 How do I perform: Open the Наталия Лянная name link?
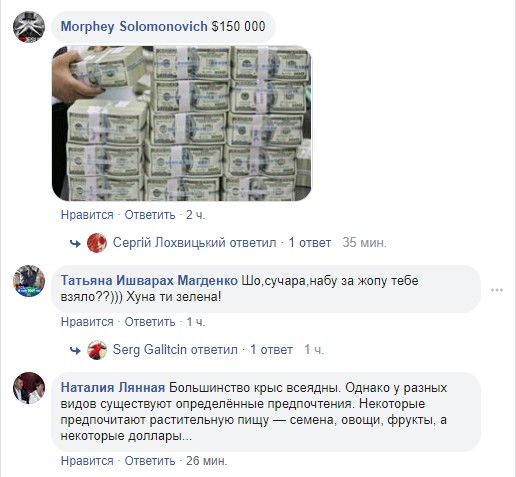[113, 388]
